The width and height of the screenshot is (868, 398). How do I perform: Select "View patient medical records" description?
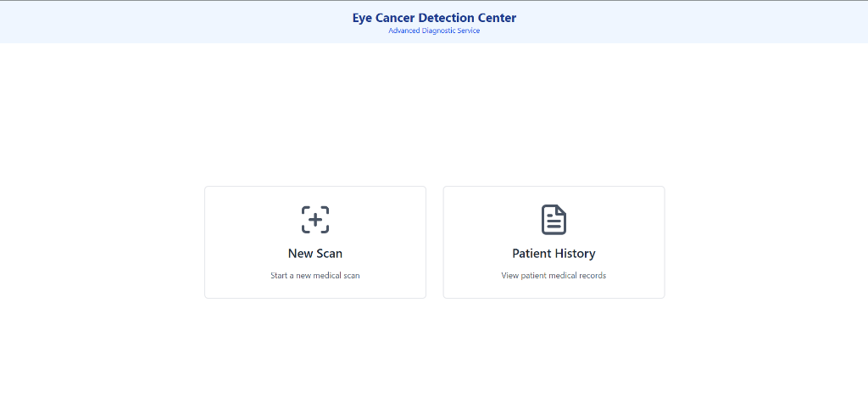(554, 276)
